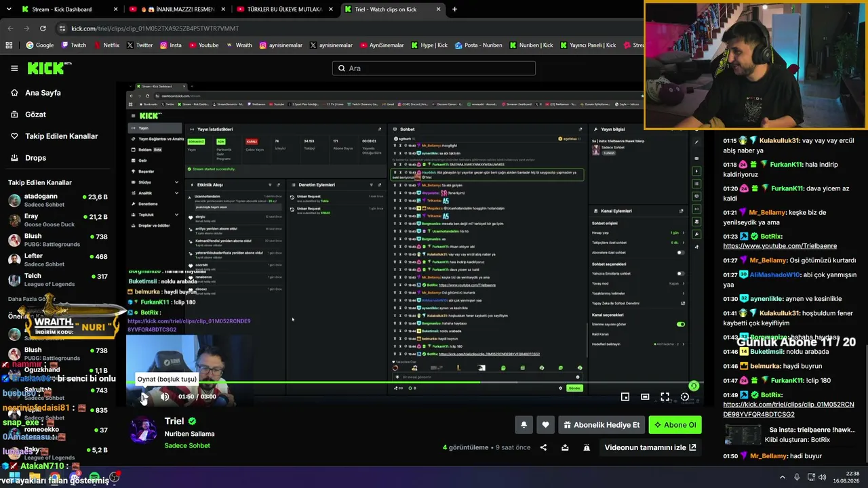
Task: Open the Insta bookmark
Action: (170, 45)
